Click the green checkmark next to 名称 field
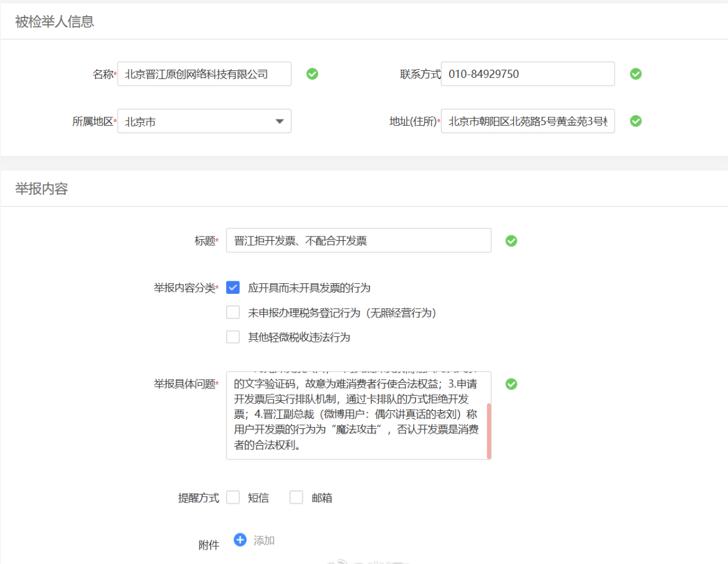Screen dimensions: 728x564 [312, 74]
